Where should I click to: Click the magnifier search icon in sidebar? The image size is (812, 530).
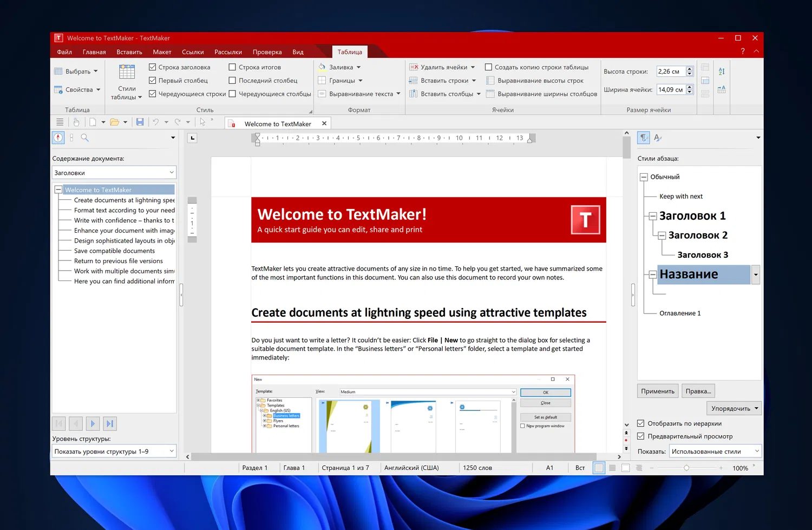[x=85, y=138]
